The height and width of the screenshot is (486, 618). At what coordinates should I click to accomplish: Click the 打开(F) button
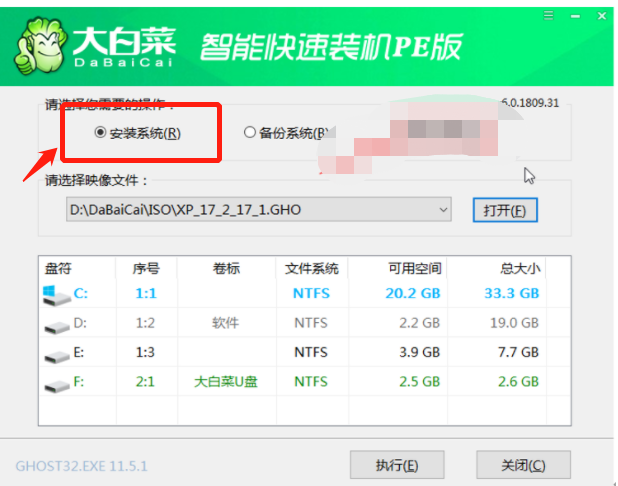tap(505, 210)
